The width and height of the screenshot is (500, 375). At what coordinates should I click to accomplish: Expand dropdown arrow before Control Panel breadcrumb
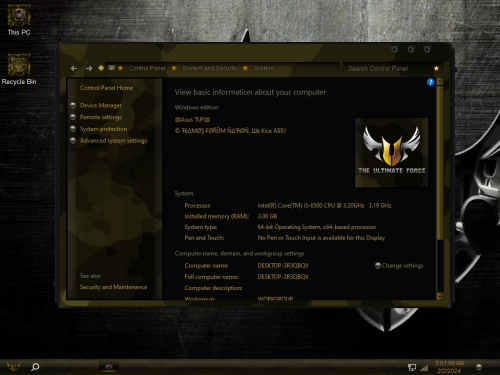120,68
